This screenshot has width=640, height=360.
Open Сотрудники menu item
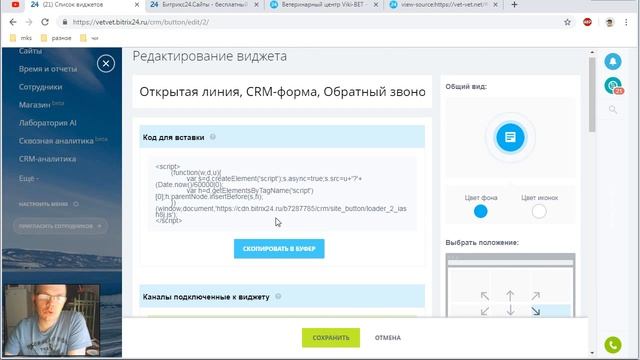pyautogui.click(x=40, y=87)
